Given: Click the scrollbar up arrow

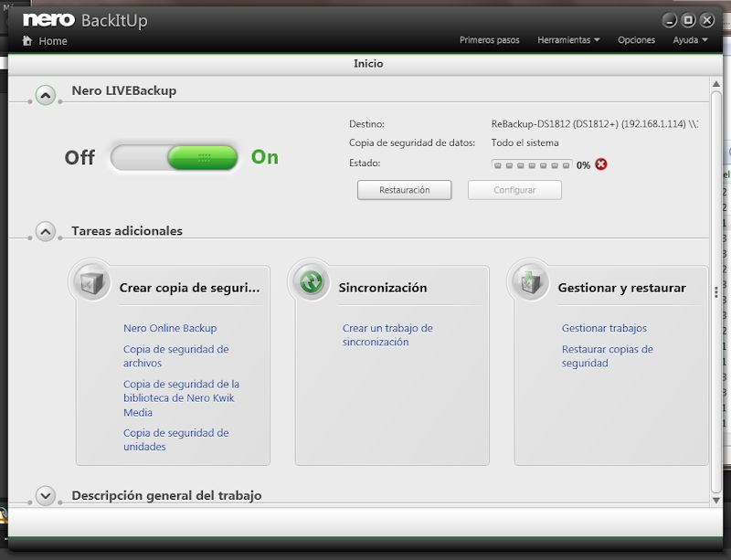Looking at the screenshot, I should point(716,84).
